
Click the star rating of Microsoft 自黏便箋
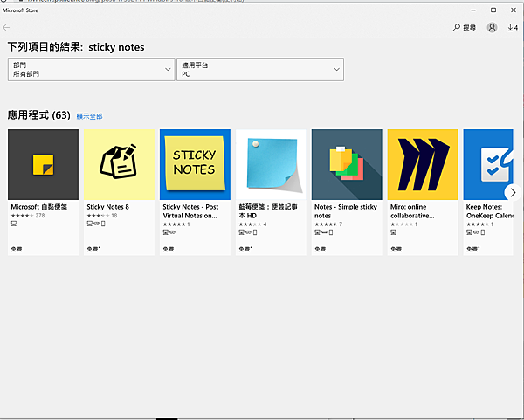pyautogui.click(x=22, y=216)
